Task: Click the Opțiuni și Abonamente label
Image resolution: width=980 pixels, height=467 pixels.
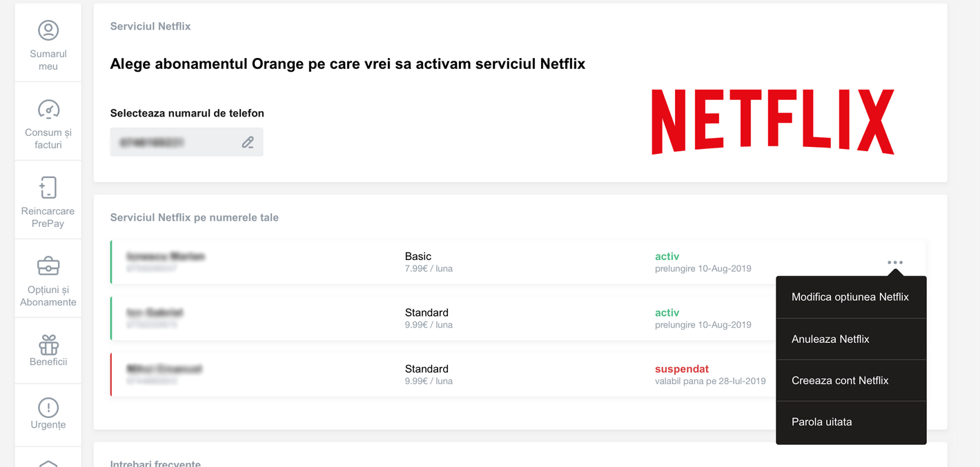Action: (48, 296)
